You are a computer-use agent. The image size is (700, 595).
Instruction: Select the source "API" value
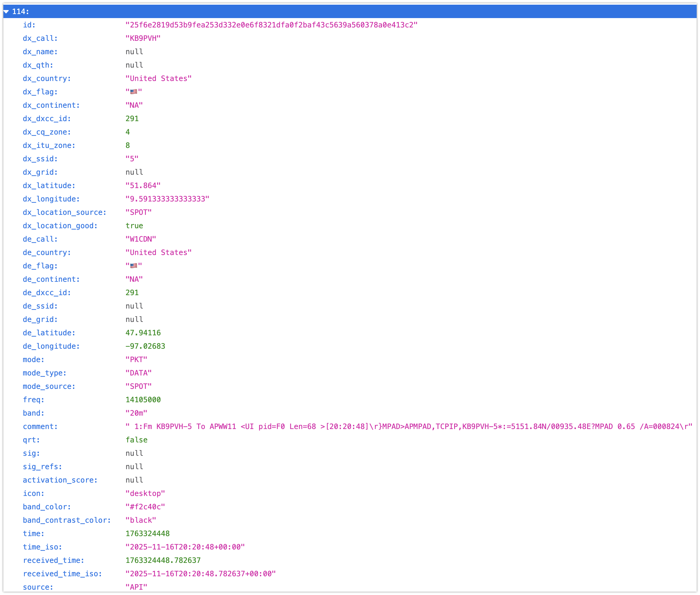click(136, 587)
